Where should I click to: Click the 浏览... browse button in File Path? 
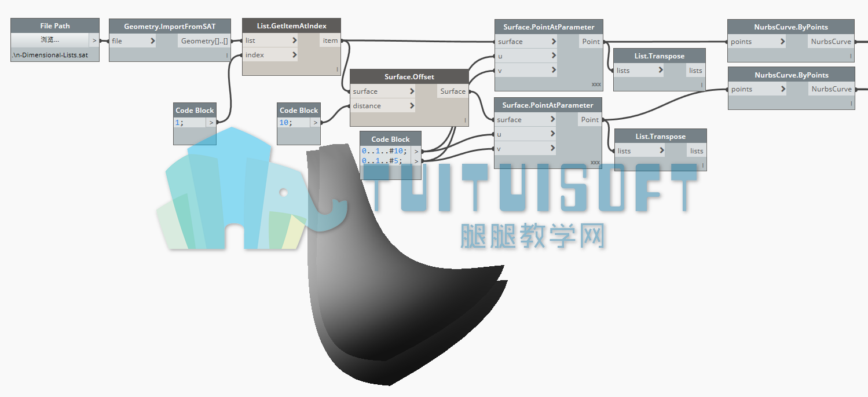(50, 40)
